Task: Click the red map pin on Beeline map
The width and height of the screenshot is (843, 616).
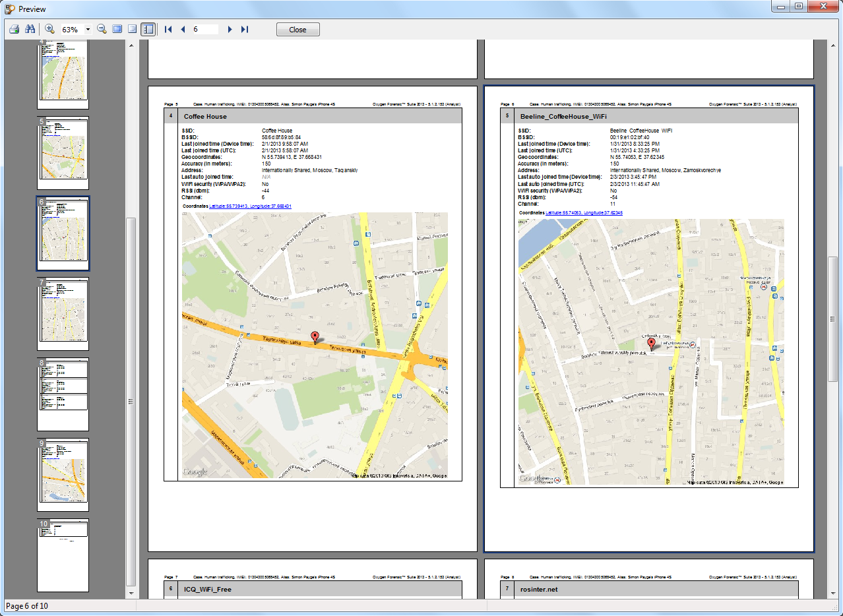Action: point(652,344)
